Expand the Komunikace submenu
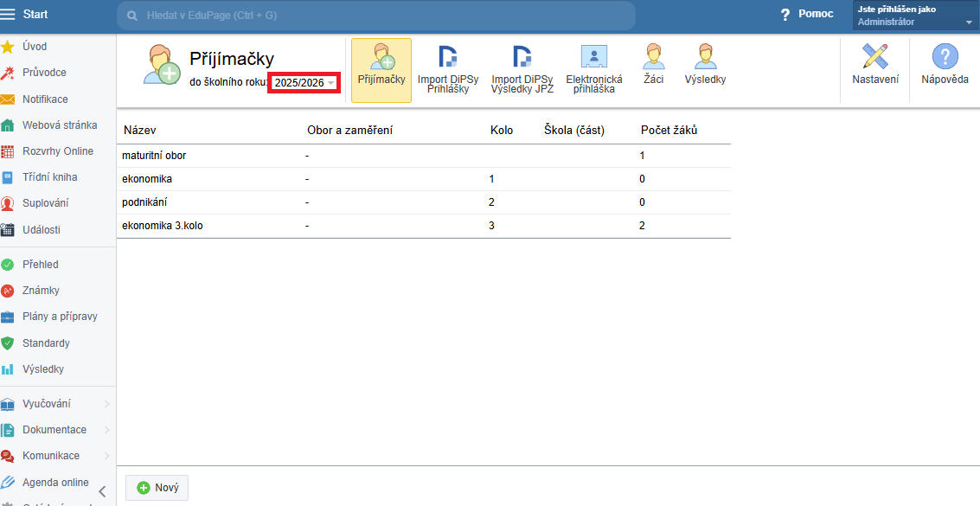980x506 pixels. click(x=107, y=456)
